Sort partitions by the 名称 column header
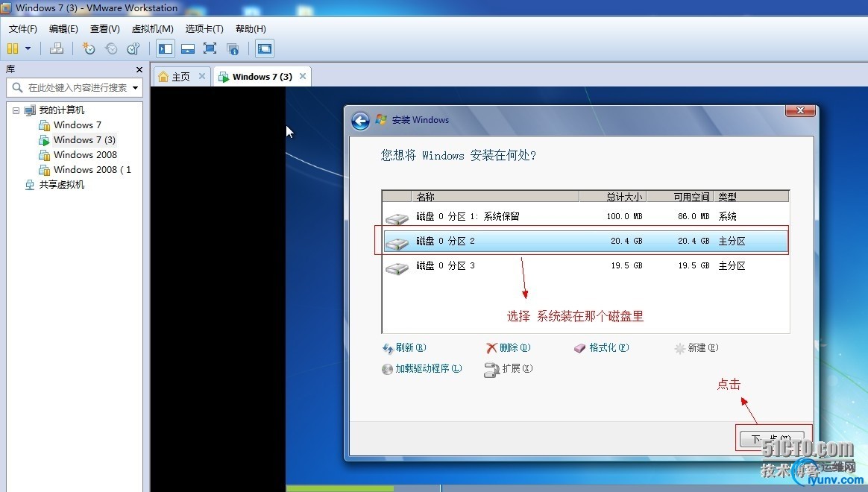The width and height of the screenshot is (868, 492). tap(495, 197)
